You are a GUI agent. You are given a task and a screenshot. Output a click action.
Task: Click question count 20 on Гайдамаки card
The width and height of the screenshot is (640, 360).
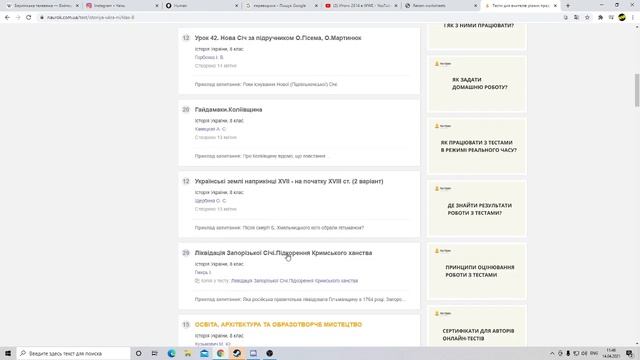pyautogui.click(x=186, y=110)
